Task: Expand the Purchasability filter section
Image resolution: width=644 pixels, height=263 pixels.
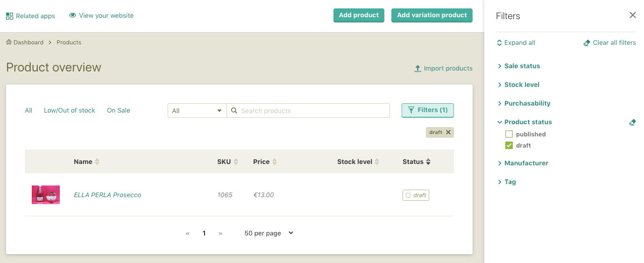Action: pos(524,103)
